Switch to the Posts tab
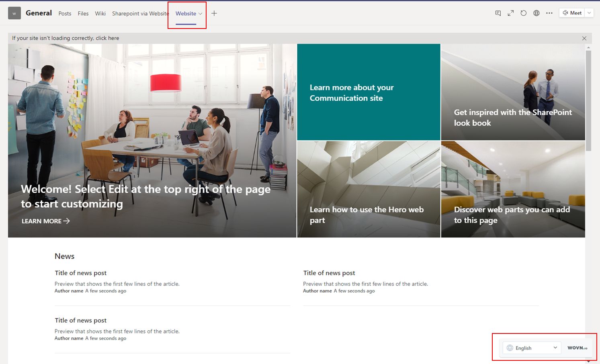 pyautogui.click(x=65, y=14)
